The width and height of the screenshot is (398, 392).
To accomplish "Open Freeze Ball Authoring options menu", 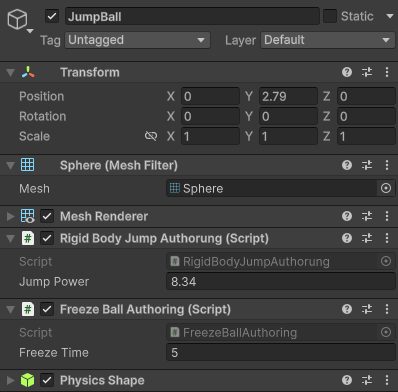I will coord(387,309).
